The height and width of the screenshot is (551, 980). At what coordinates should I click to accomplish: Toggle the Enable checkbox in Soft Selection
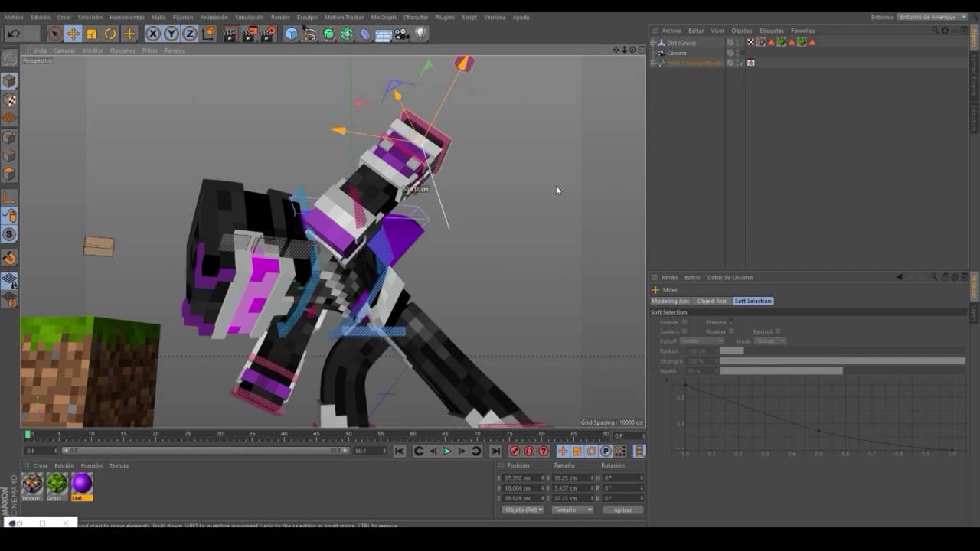click(x=684, y=322)
